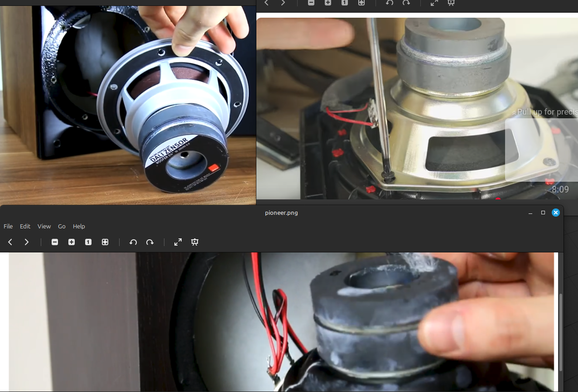
Task: Open the Help menu
Action: click(x=79, y=226)
